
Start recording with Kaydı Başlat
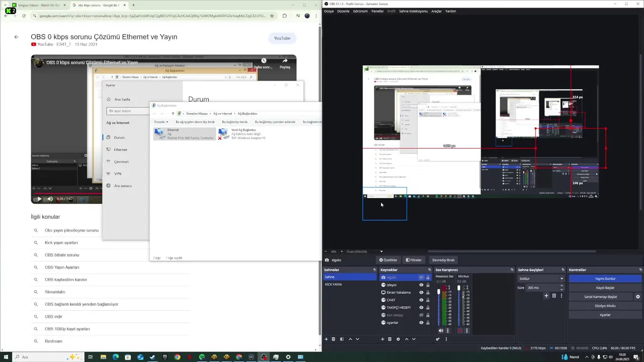(x=605, y=288)
